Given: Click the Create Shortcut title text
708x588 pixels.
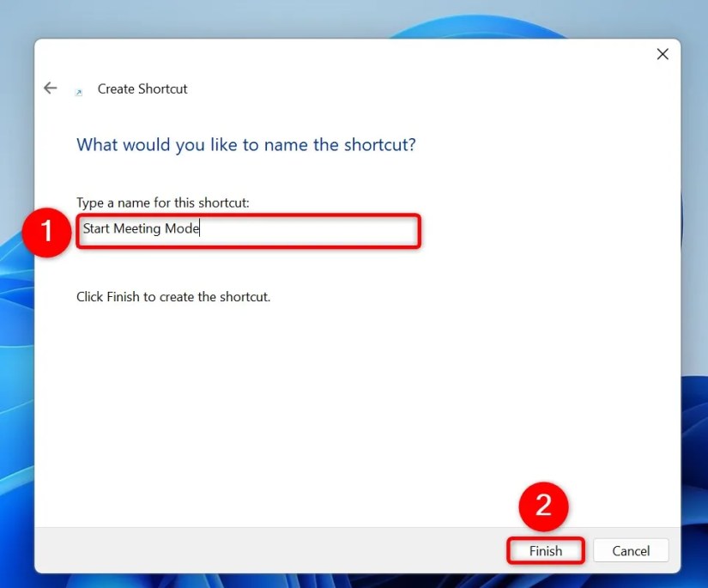Looking at the screenshot, I should (142, 89).
